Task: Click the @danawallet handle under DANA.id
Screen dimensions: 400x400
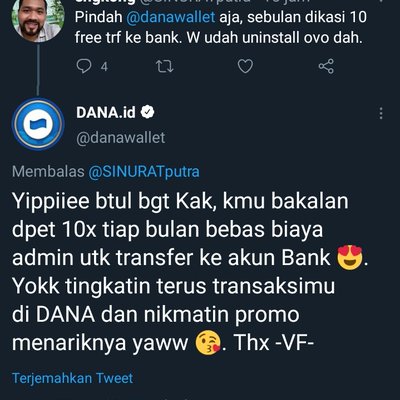Action: pos(120,138)
